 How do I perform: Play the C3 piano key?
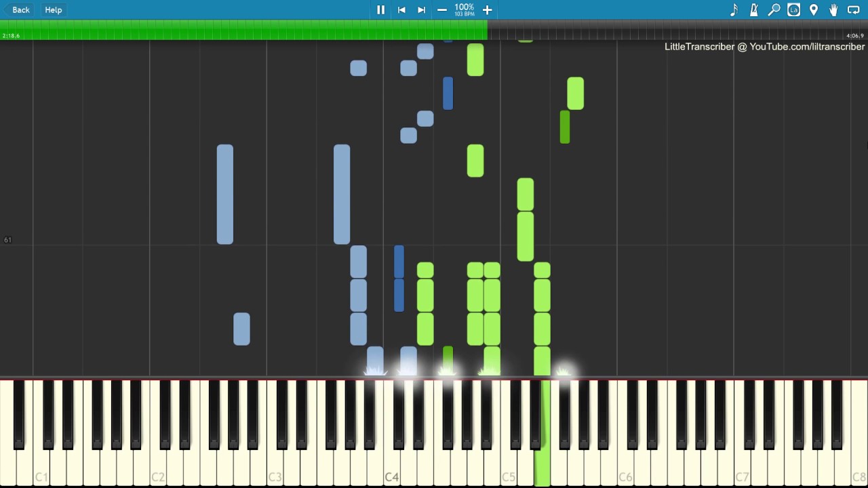pos(275,468)
